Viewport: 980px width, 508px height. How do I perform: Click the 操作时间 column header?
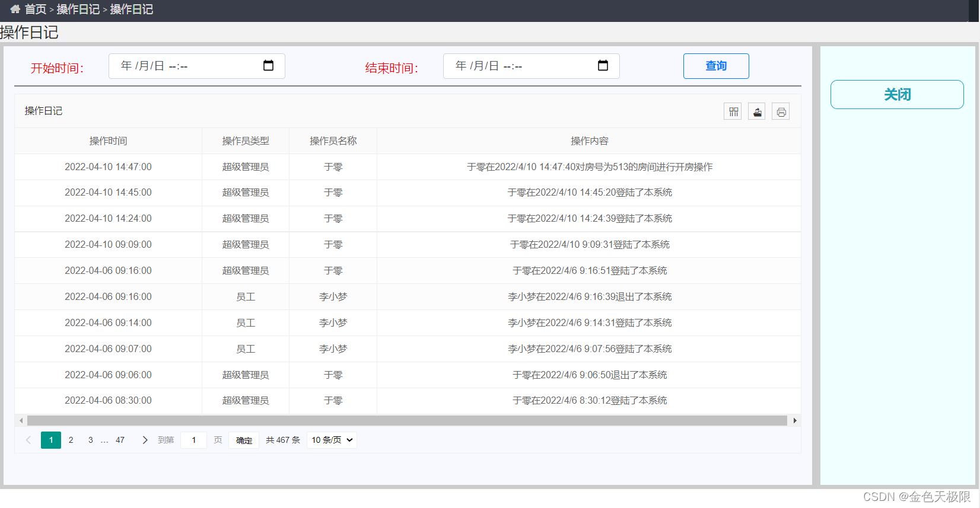click(x=109, y=141)
